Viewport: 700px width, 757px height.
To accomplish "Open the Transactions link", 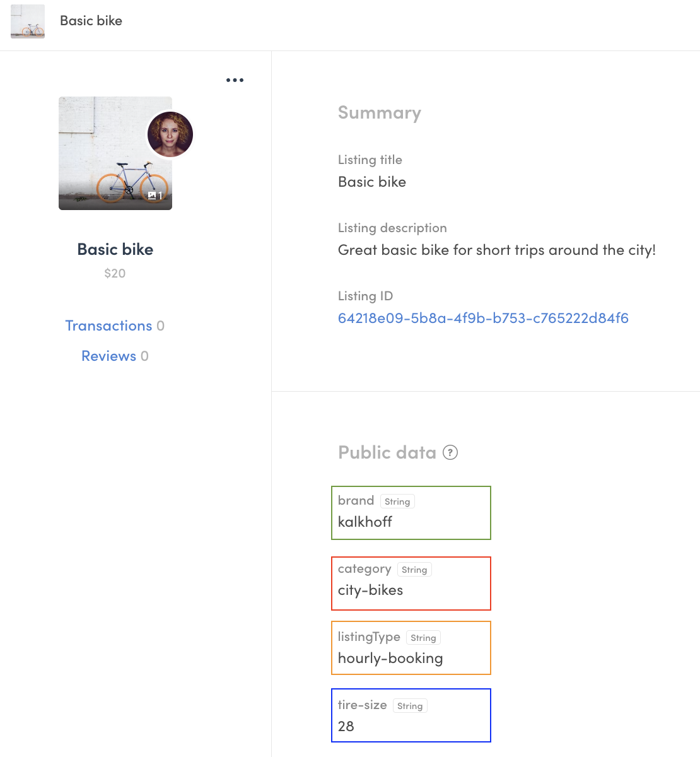I will tap(108, 326).
